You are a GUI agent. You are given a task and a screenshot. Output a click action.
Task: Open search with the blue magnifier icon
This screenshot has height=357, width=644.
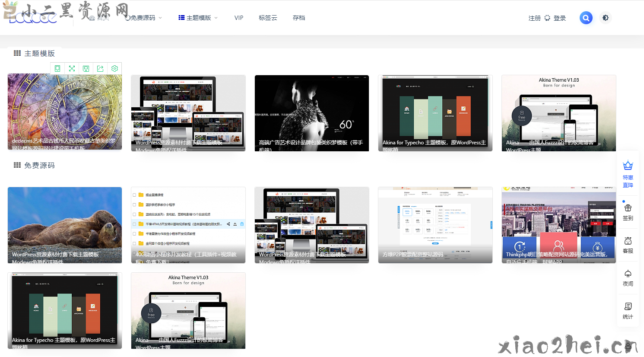[586, 18]
